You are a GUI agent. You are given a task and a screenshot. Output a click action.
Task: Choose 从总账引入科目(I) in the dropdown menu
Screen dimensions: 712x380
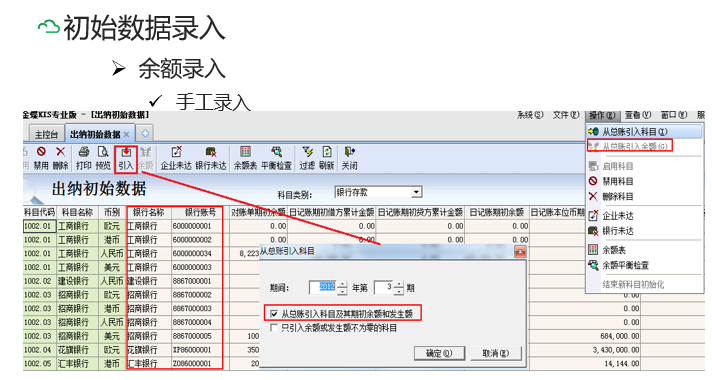644,132
